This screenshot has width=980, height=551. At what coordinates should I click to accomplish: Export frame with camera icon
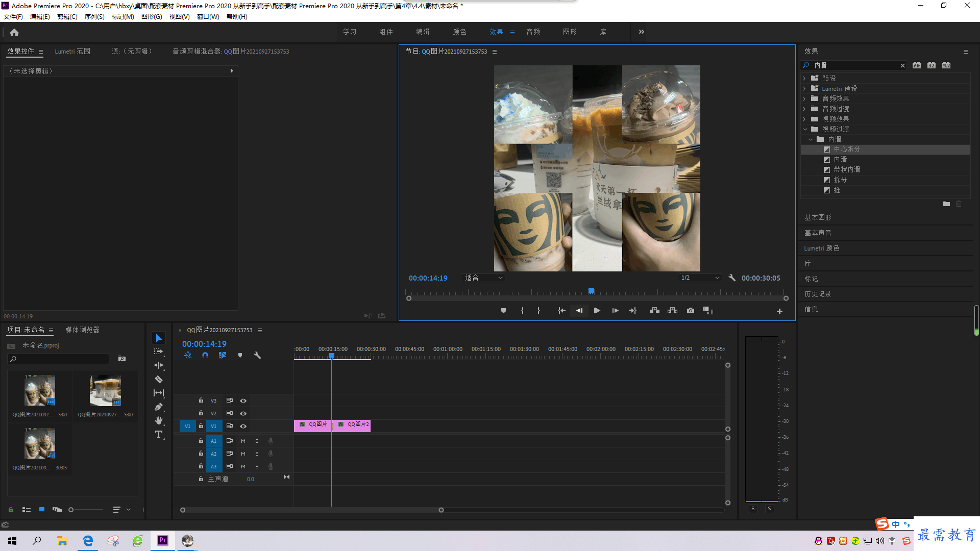pyautogui.click(x=691, y=311)
